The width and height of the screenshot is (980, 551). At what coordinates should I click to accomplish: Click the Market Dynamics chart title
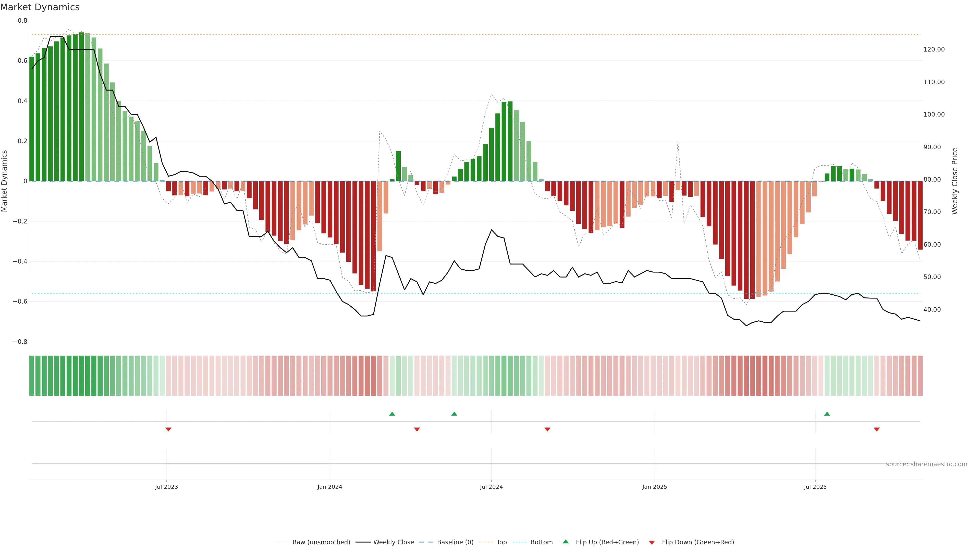[40, 7]
